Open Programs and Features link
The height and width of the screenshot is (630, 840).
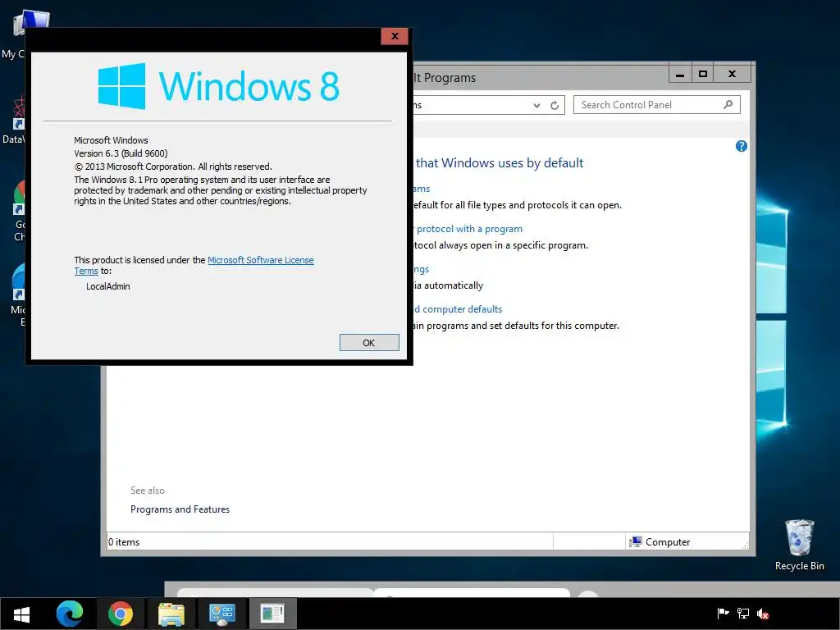pos(180,509)
